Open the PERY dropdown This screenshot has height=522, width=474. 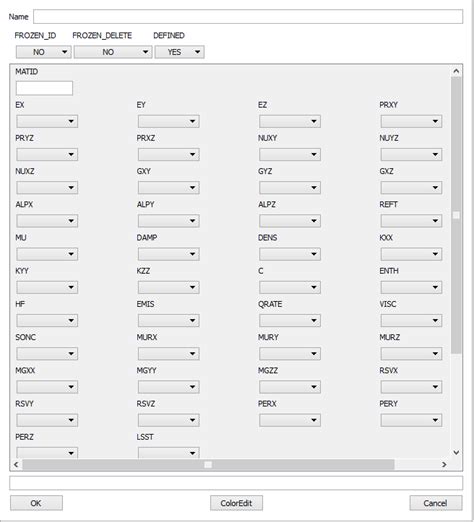(x=411, y=420)
